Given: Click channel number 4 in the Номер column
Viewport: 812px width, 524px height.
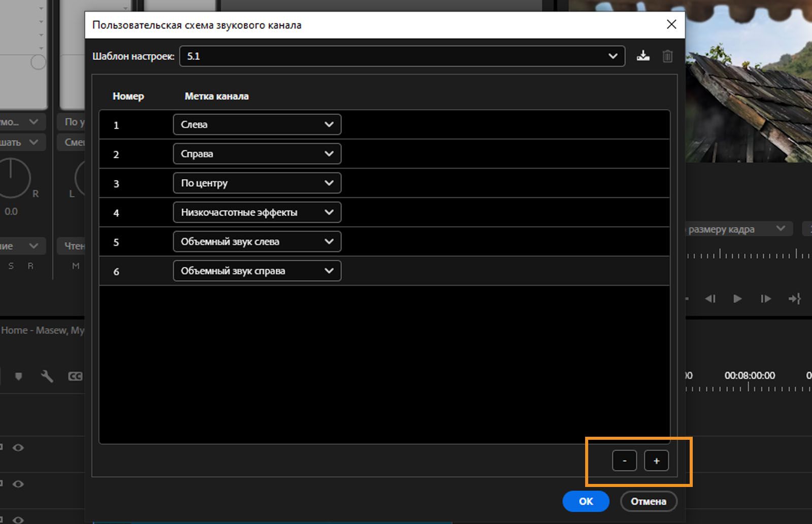Looking at the screenshot, I should (116, 213).
